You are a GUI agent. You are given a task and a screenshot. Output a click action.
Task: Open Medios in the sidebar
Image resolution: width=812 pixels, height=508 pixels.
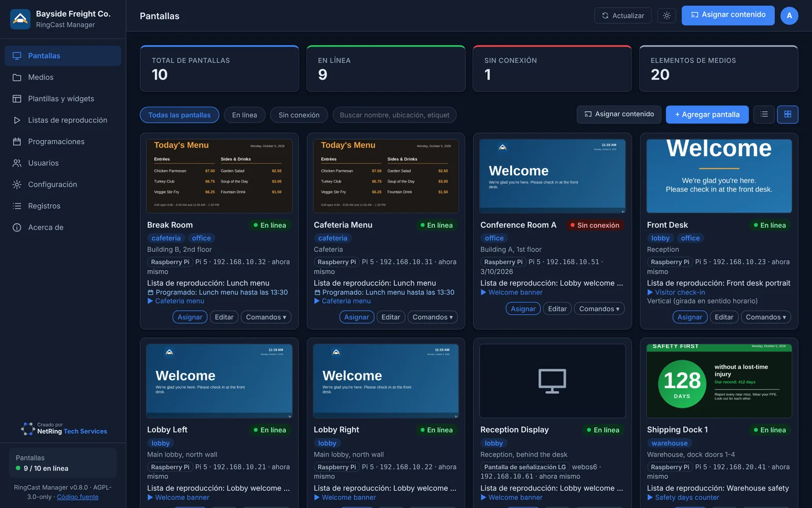pyautogui.click(x=63, y=77)
